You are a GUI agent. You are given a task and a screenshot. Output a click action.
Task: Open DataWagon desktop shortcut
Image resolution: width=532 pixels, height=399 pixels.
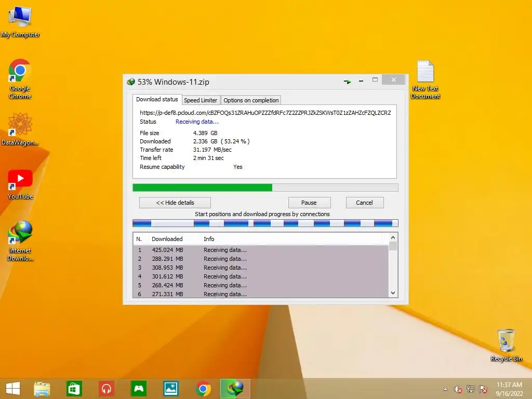point(20,129)
